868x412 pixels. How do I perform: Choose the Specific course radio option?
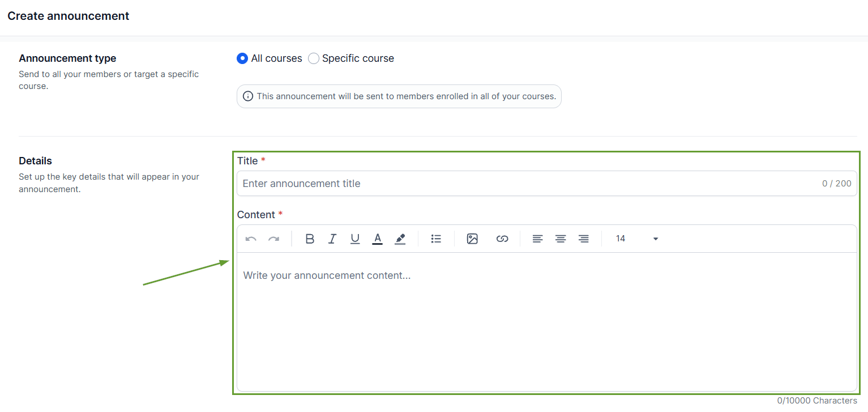pyautogui.click(x=314, y=58)
